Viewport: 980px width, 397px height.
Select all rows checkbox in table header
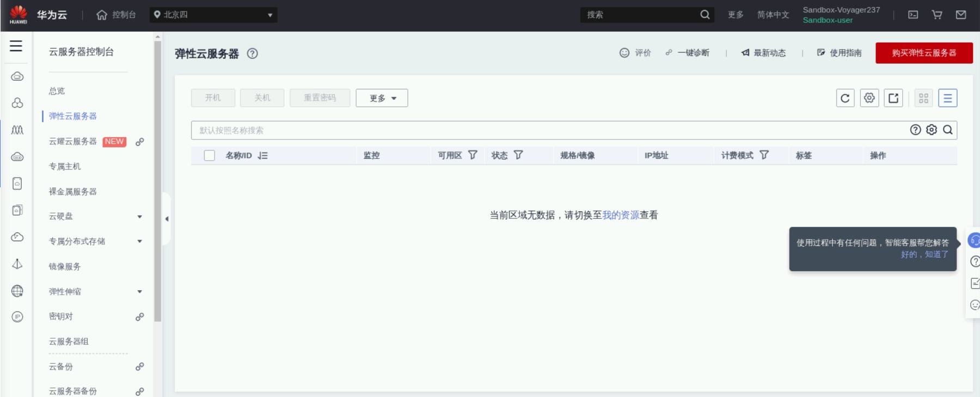(x=210, y=155)
